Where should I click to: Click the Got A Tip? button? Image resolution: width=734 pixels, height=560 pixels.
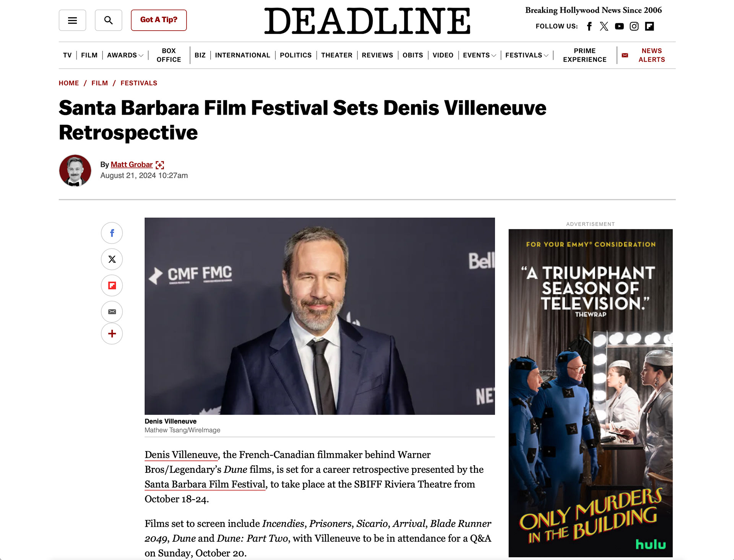pyautogui.click(x=159, y=20)
